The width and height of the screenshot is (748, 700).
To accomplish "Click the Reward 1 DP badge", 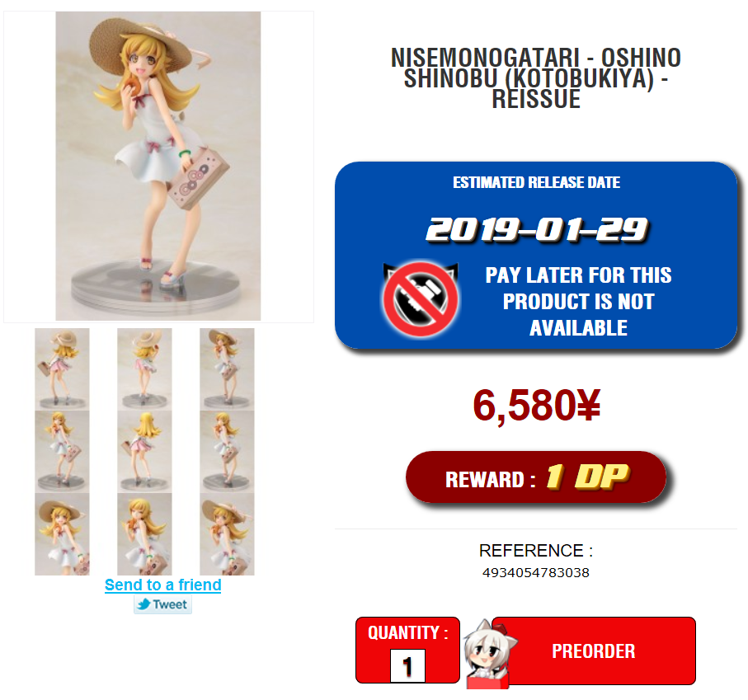I will 536,477.
